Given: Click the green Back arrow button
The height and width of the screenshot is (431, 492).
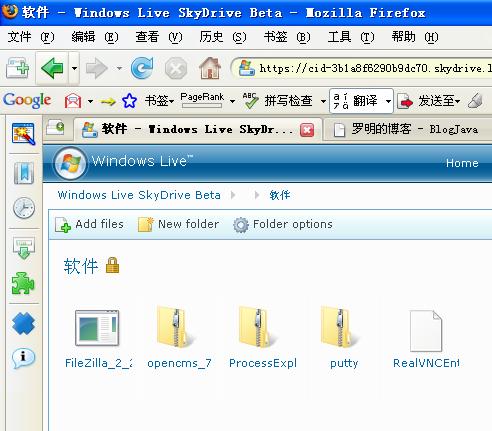Looking at the screenshot, I should click(52, 68).
